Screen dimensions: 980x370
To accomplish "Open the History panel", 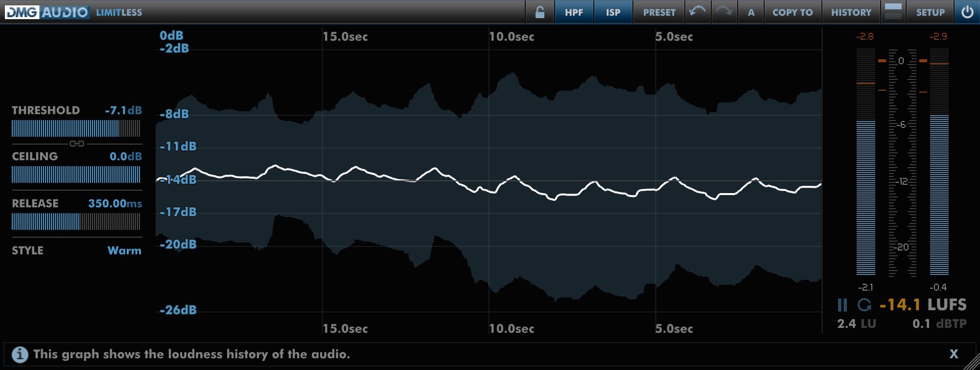I will 851,12.
